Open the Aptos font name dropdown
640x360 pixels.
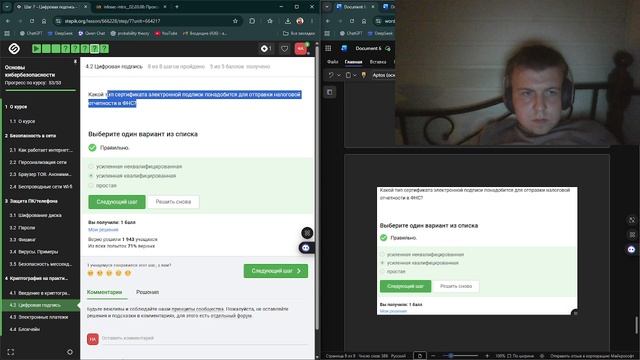(x=383, y=75)
